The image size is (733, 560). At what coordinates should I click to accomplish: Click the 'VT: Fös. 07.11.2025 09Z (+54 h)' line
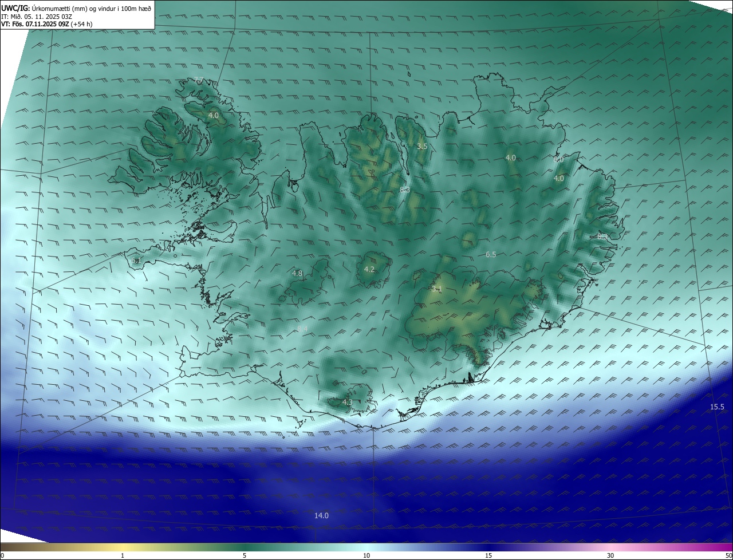tap(47, 24)
